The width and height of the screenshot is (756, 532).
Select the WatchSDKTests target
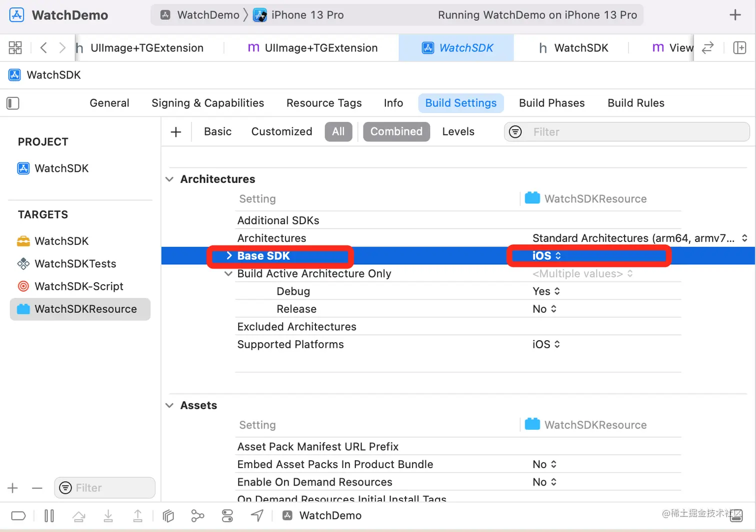[x=66, y=264]
